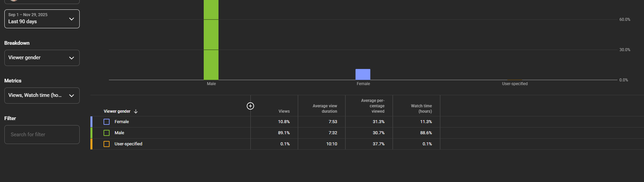Open the Last 90 days date dropdown
The image size is (644, 182).
point(42,19)
